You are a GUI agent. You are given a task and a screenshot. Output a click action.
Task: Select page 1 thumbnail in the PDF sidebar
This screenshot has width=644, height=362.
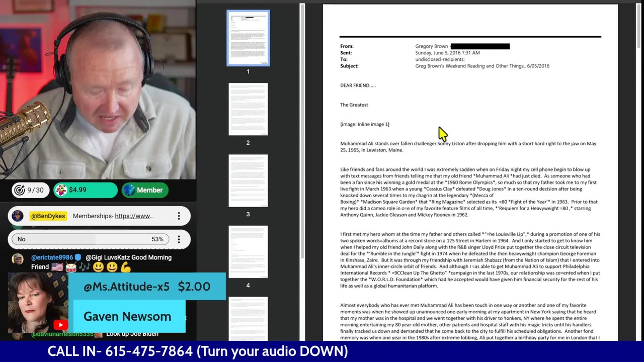(x=248, y=38)
